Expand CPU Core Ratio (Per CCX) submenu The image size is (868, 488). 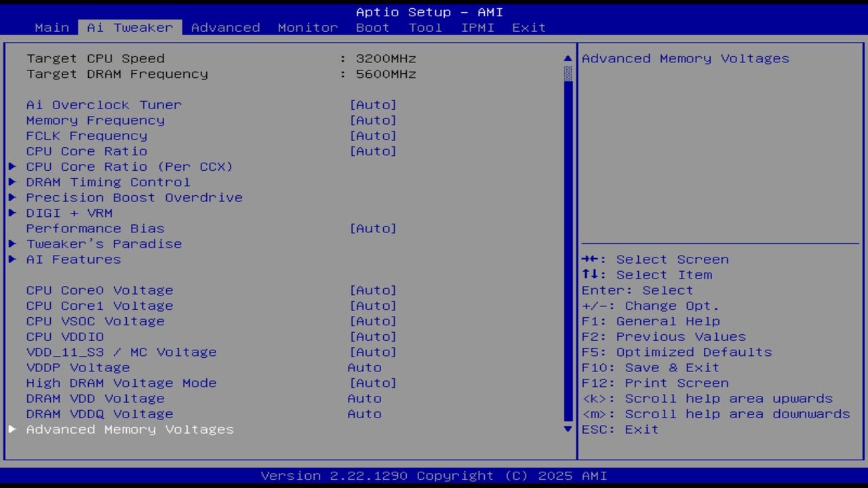[x=129, y=166]
